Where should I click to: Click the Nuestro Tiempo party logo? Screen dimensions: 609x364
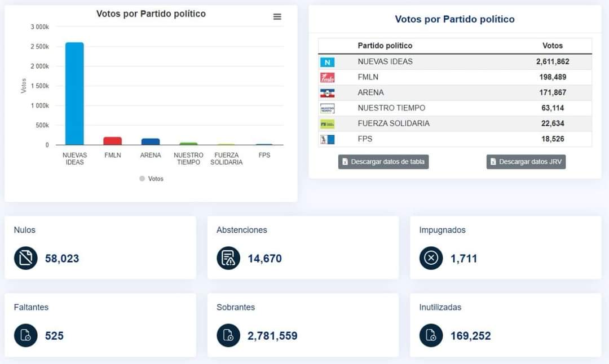(327, 108)
